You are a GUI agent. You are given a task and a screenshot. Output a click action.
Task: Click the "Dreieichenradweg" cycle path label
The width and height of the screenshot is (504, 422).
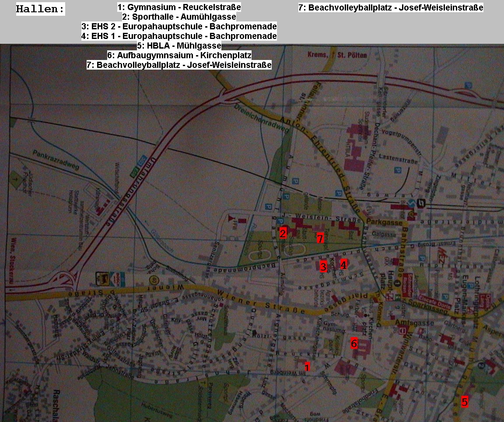click(x=261, y=118)
